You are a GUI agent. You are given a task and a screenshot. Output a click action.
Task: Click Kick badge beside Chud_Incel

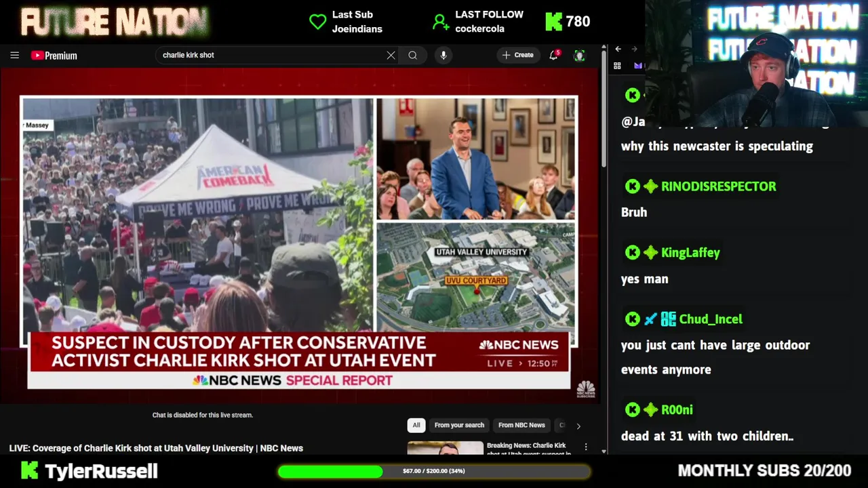(x=632, y=319)
